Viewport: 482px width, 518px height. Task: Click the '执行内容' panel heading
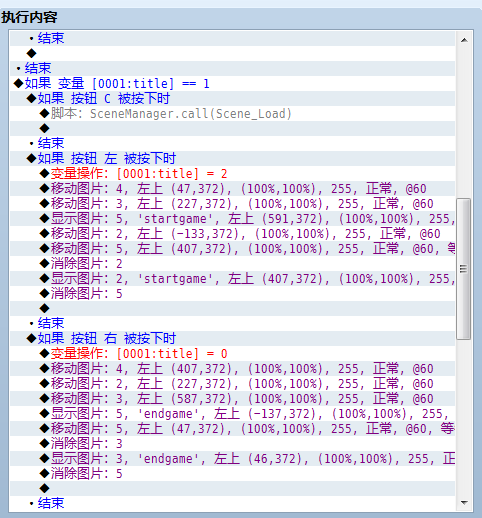click(x=29, y=17)
